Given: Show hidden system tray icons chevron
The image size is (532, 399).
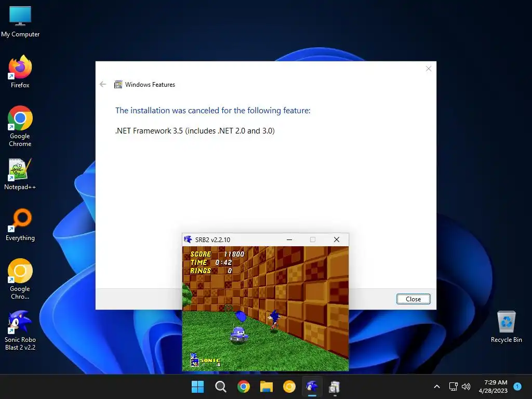Looking at the screenshot, I should point(437,387).
